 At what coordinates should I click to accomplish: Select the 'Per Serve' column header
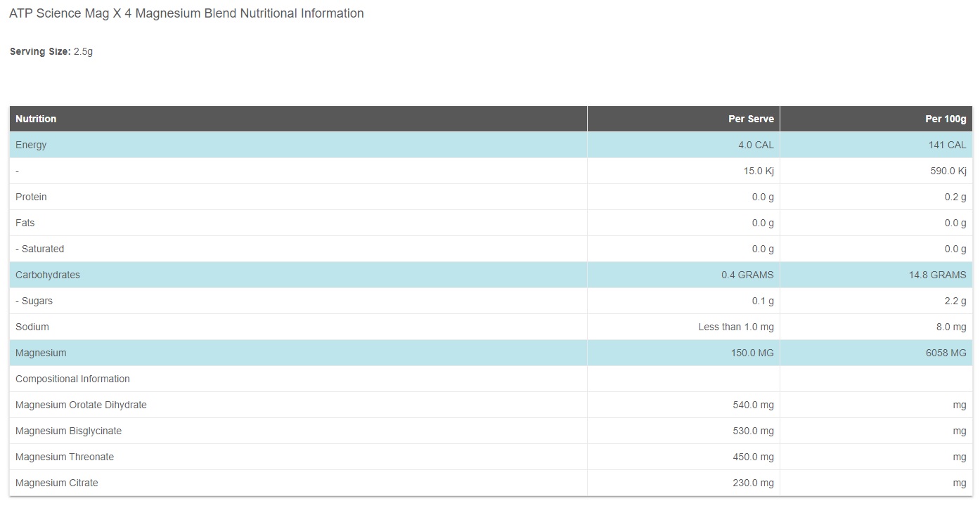pos(751,119)
